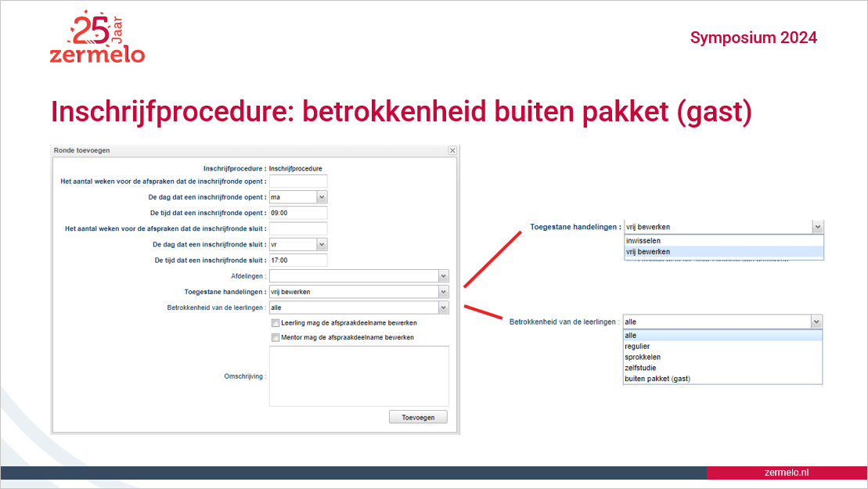Click the weeks-before-opening input field

[x=298, y=182]
